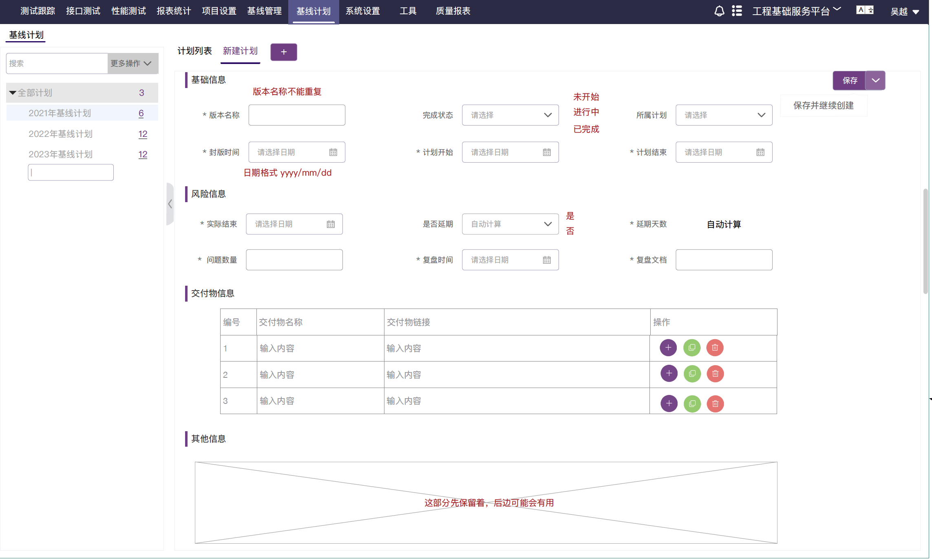The height and width of the screenshot is (560, 932).
Task: Open the 完成状态 dropdown
Action: coord(510,115)
